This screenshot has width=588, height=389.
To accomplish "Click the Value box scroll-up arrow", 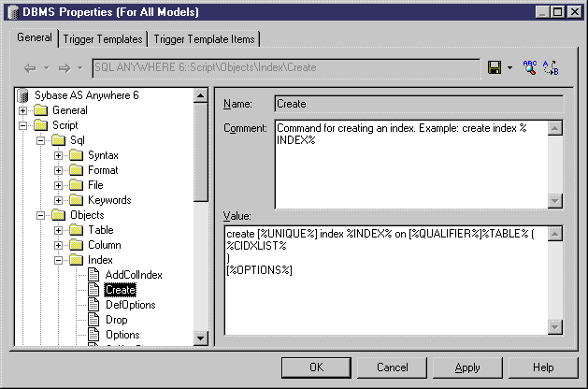I will [x=554, y=234].
